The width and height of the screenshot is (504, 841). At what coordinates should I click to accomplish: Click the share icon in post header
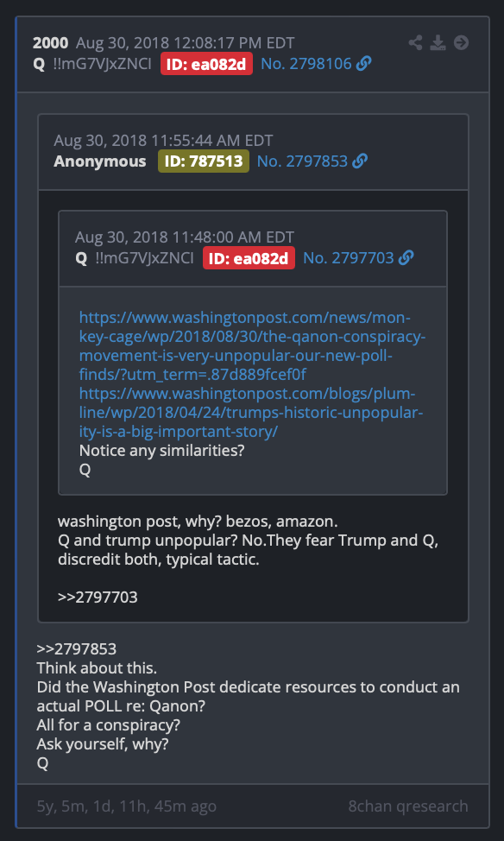415,43
